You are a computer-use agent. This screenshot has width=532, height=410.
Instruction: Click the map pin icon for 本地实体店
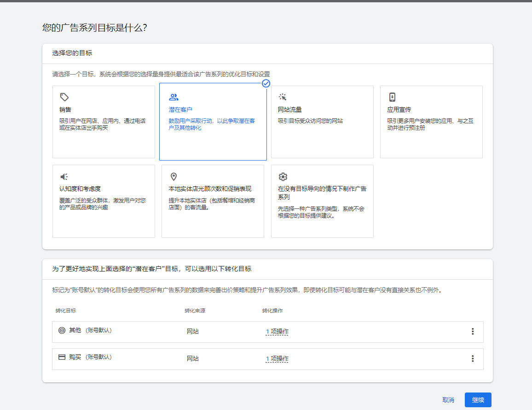[173, 177]
